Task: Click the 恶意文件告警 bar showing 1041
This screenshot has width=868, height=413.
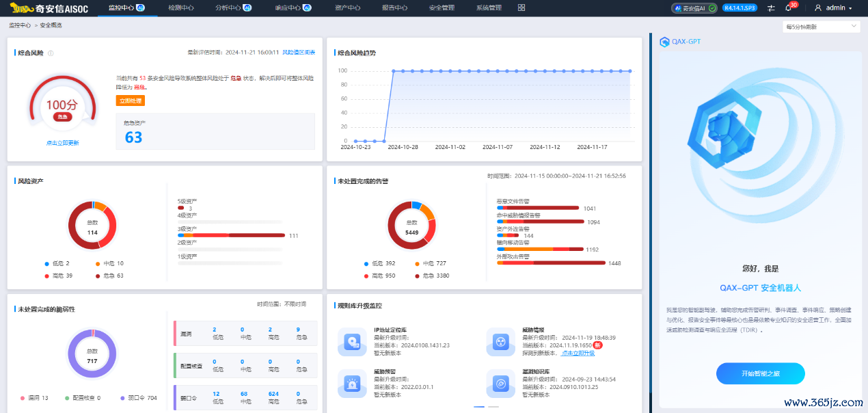Action: [538, 208]
